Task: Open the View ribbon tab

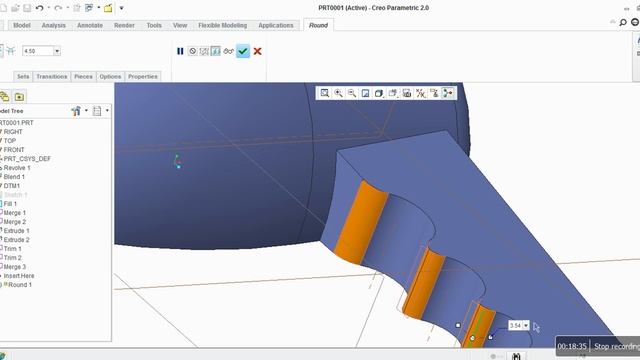Action: 180,25
